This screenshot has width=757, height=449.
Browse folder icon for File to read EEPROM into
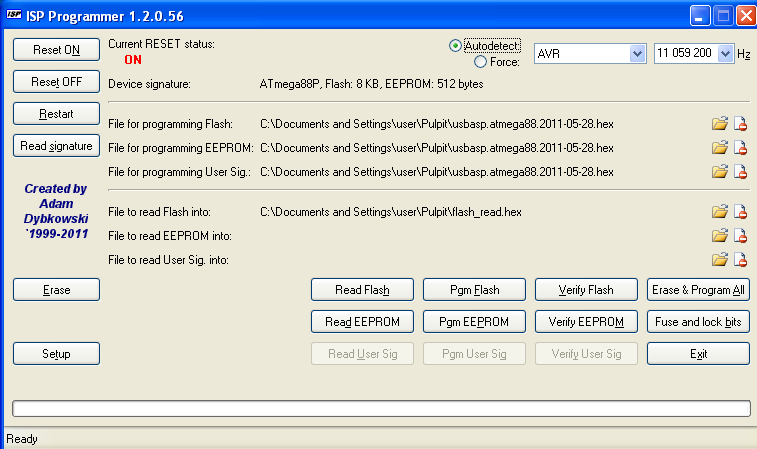point(719,236)
